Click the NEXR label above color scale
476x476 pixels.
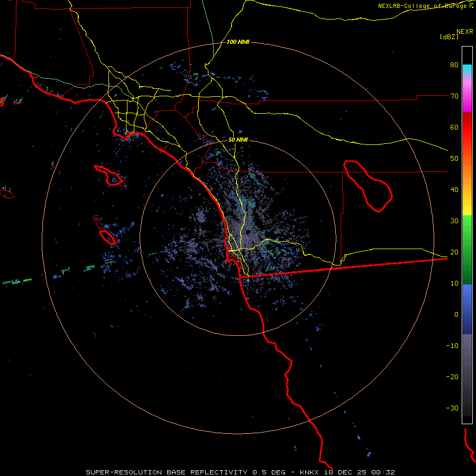point(465,32)
